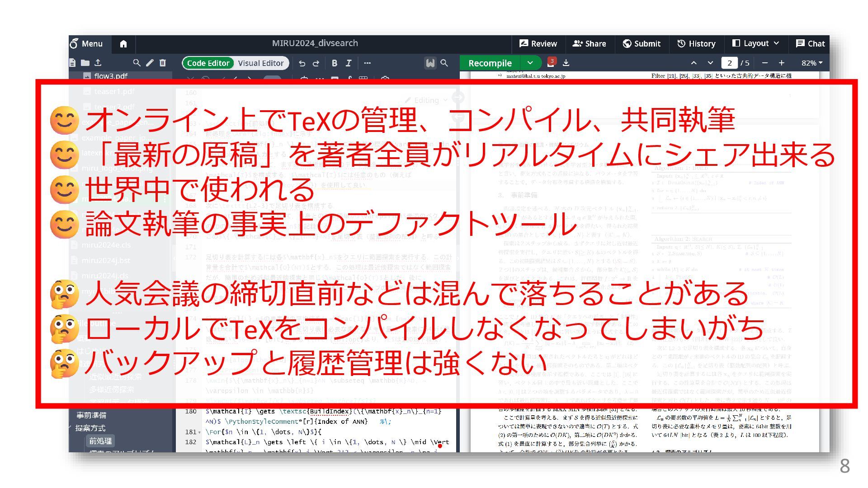
Task: Click the MIRU2024_divsearch project title
Action: pyautogui.click(x=315, y=43)
